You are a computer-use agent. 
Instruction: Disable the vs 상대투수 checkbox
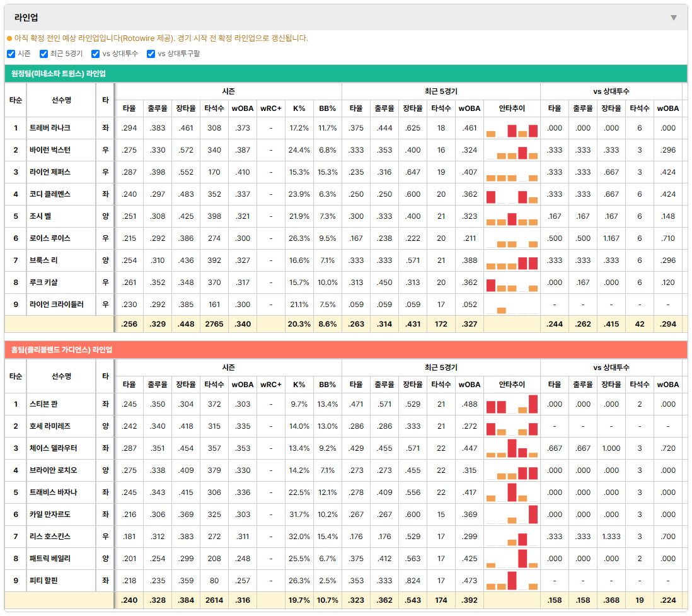pos(95,54)
